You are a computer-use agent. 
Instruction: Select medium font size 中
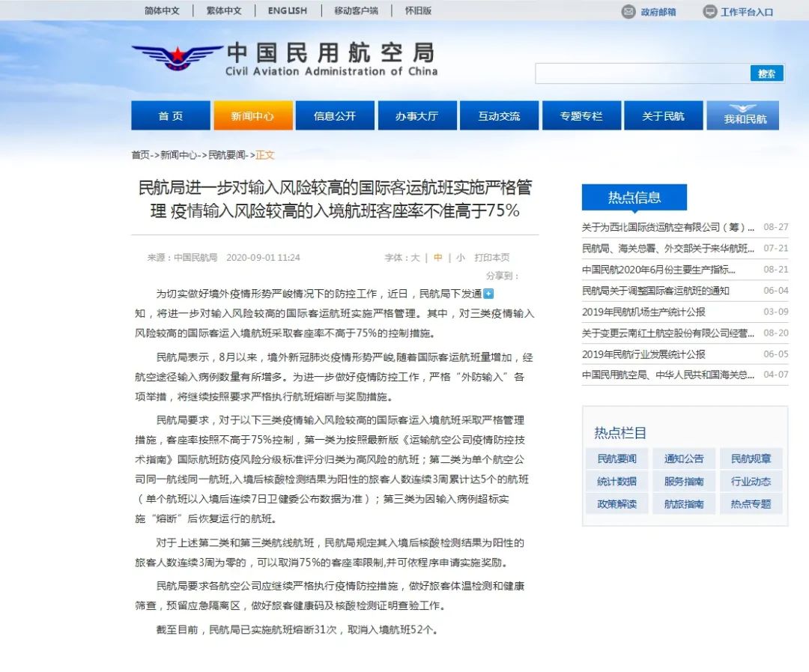tap(437, 258)
